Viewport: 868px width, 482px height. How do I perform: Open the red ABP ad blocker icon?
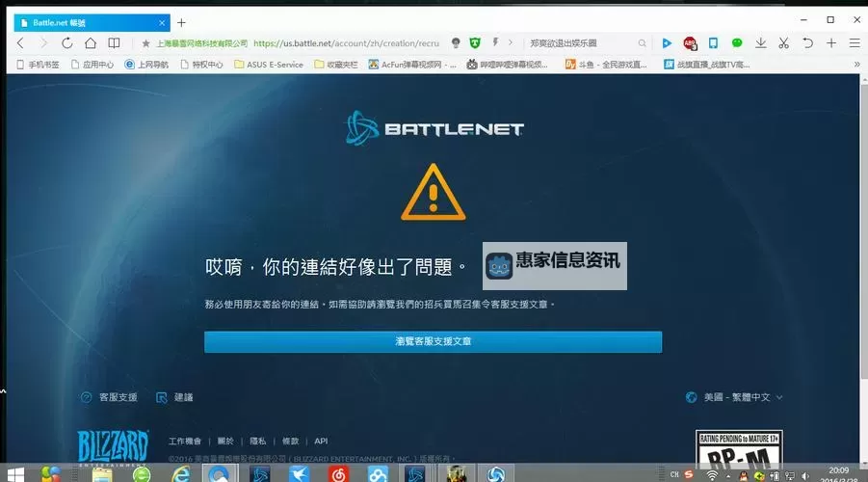(690, 42)
